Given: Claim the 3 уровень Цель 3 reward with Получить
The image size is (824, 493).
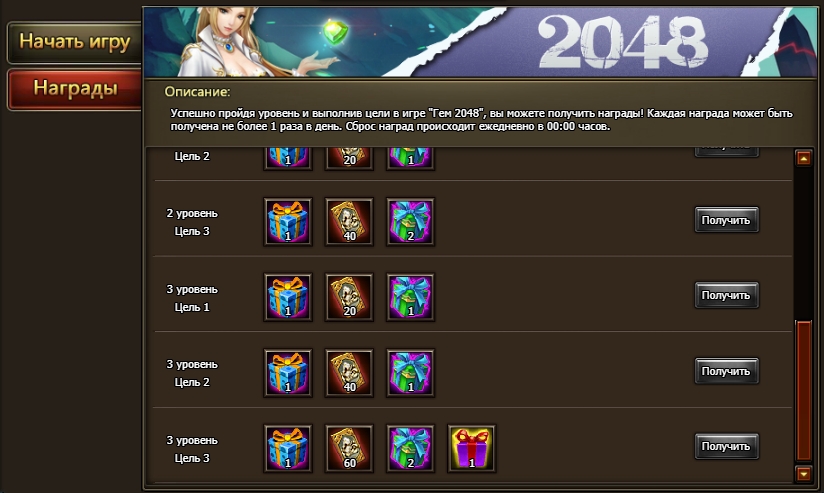Looking at the screenshot, I should (726, 446).
